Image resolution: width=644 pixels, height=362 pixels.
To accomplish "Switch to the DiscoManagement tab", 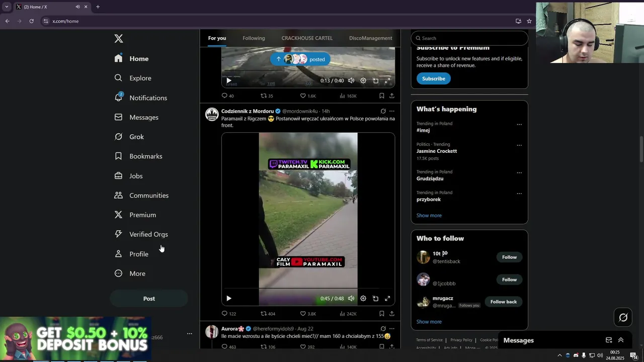I will pos(370,38).
